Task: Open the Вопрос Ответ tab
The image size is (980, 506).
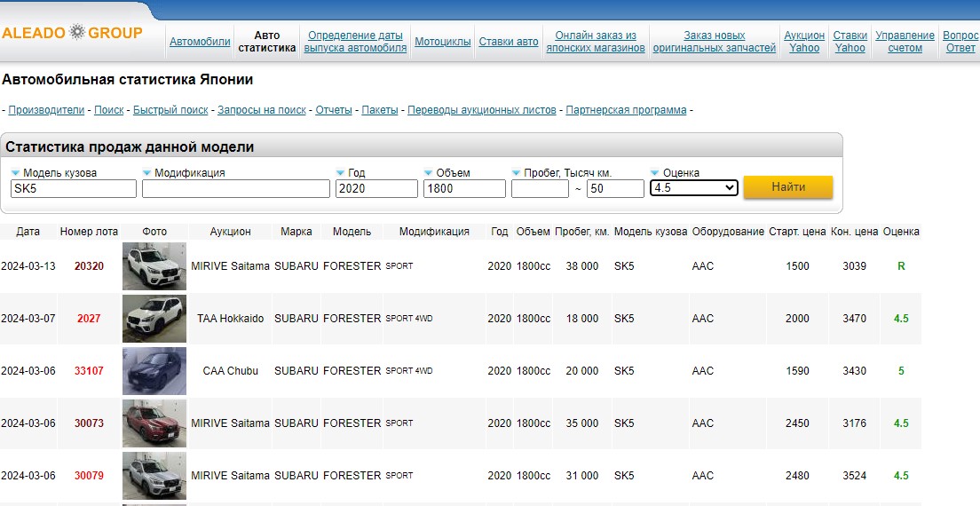Action: (960, 42)
